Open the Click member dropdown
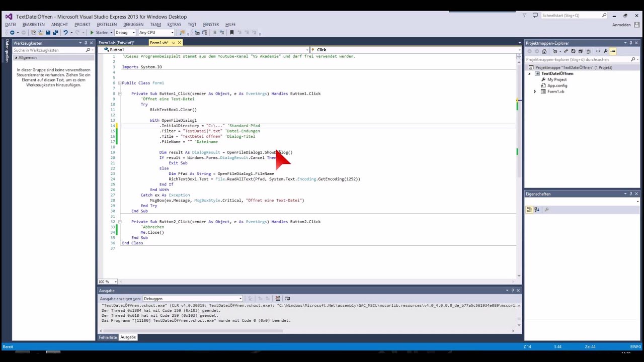This screenshot has height=362, width=644. click(415, 50)
